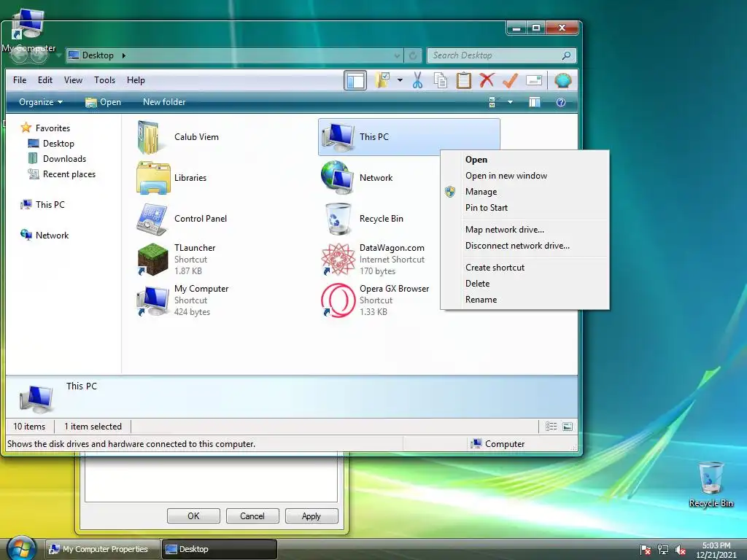Click the blue Help question mark icon
This screenshot has height=560, width=747.
tap(561, 102)
